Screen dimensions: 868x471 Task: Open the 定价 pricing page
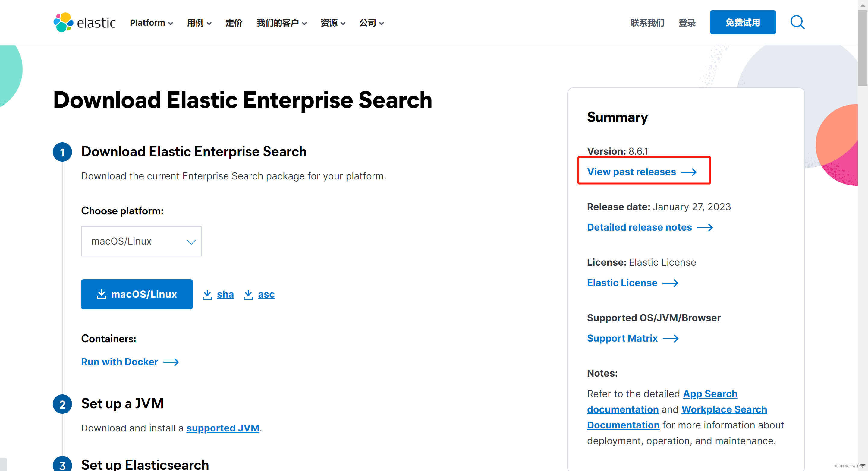coord(234,23)
